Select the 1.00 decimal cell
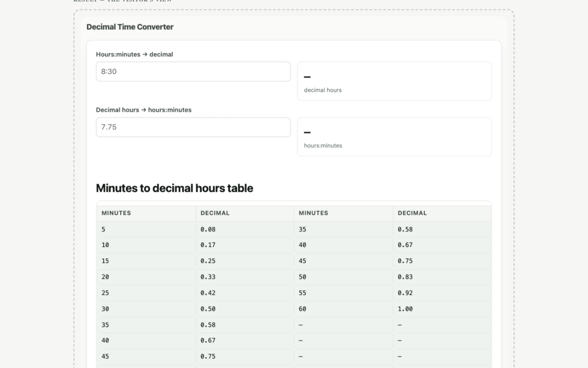 (442, 309)
